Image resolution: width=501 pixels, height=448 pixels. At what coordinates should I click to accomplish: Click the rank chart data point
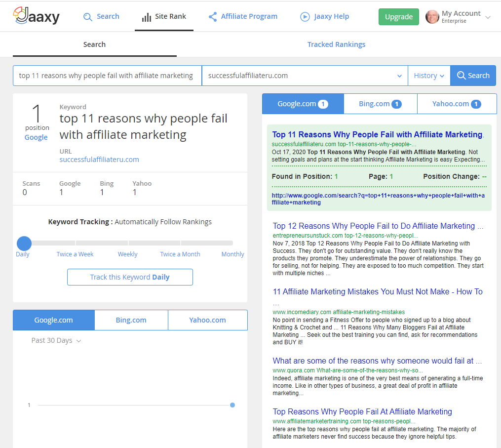[232, 405]
